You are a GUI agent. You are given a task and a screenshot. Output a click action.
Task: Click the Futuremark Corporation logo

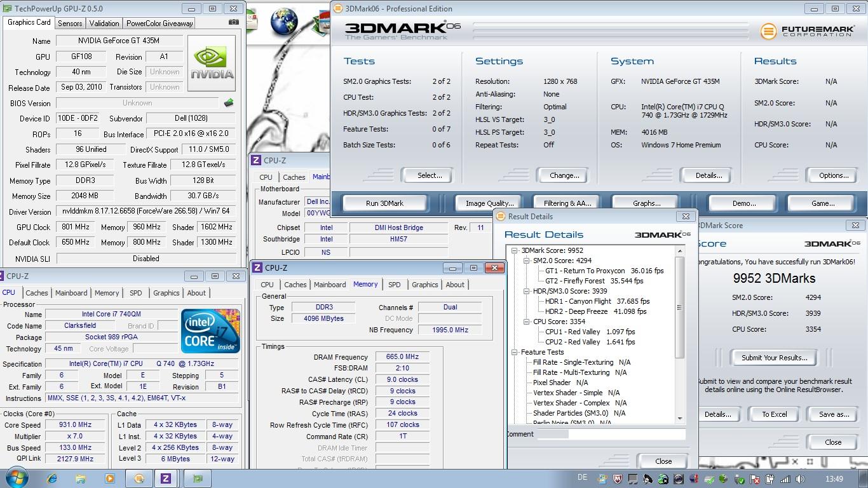808,30
